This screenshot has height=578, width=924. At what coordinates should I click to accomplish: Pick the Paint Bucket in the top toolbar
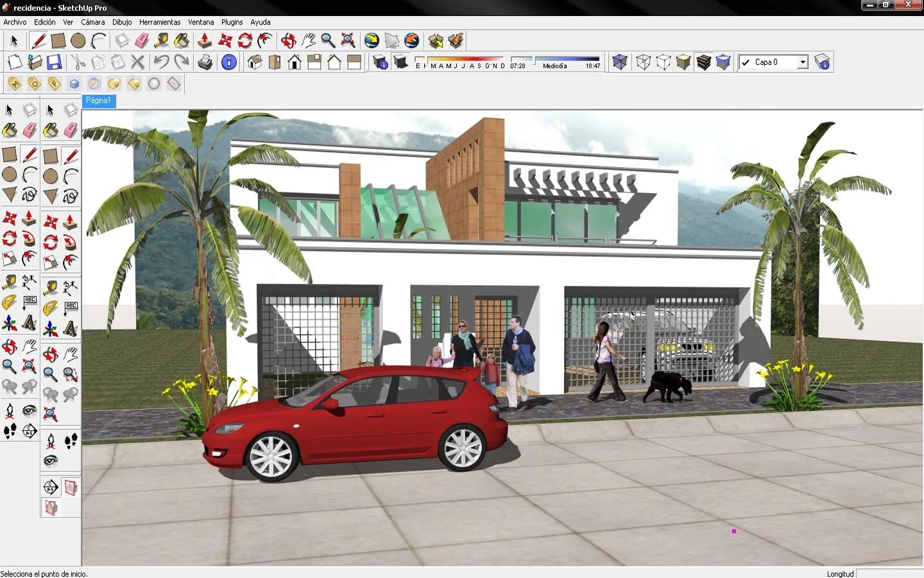pyautogui.click(x=182, y=41)
